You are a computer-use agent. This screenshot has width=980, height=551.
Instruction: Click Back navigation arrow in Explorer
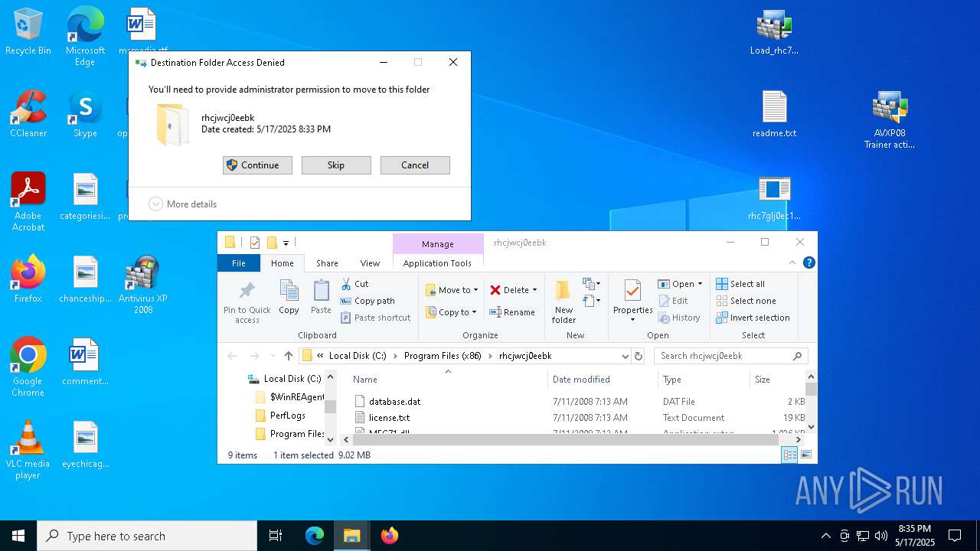tap(233, 356)
